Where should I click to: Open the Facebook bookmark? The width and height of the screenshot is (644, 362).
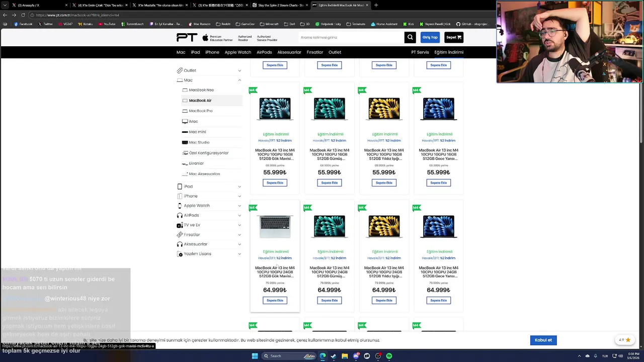click(x=23, y=24)
